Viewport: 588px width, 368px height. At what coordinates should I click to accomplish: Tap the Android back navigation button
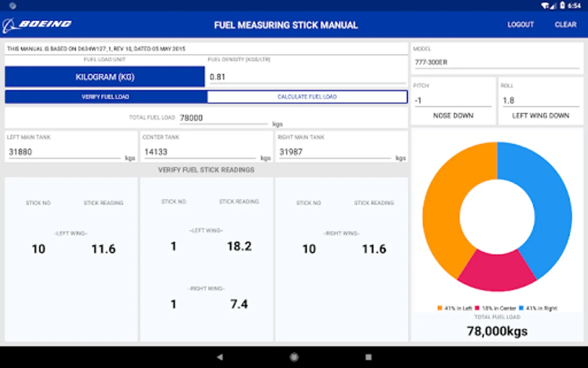pyautogui.click(x=220, y=357)
